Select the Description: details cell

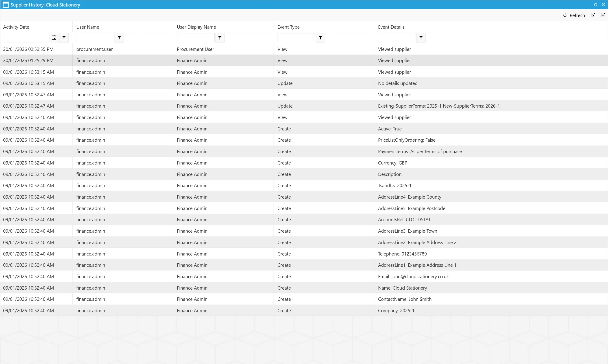[x=491, y=174]
